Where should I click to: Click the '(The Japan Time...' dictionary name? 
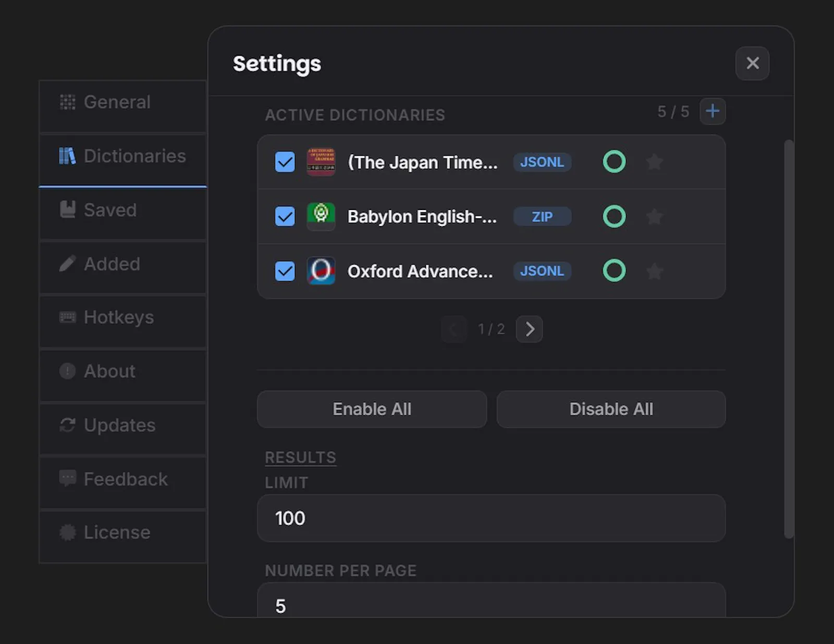(x=423, y=163)
